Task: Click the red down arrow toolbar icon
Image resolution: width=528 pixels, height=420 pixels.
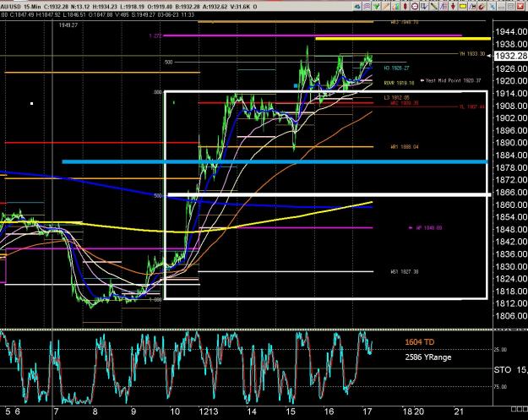Action: 454,7
